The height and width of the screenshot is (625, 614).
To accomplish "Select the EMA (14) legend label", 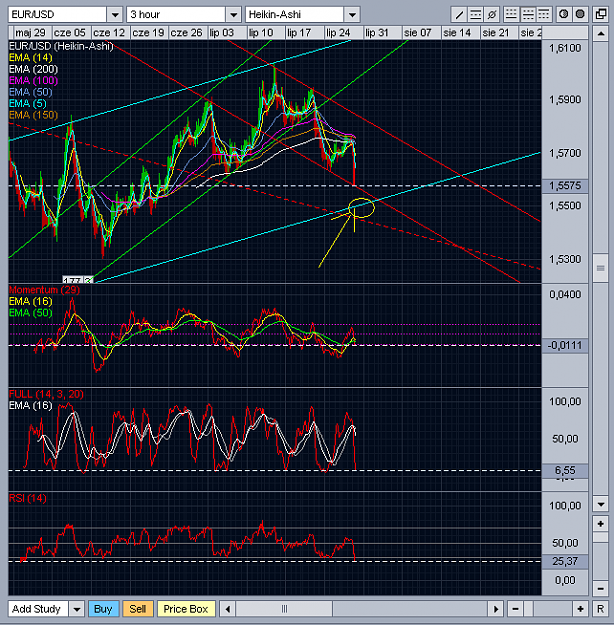I will (x=30, y=58).
